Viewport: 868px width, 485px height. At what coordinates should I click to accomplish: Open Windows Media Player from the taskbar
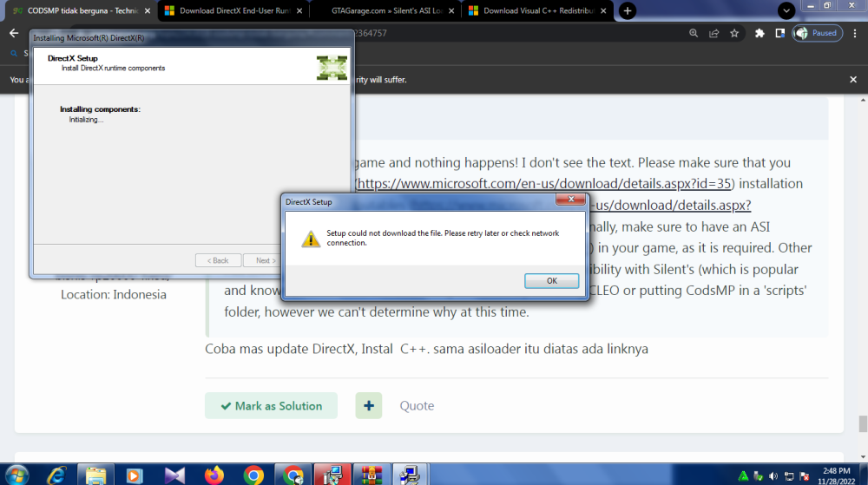pyautogui.click(x=135, y=475)
